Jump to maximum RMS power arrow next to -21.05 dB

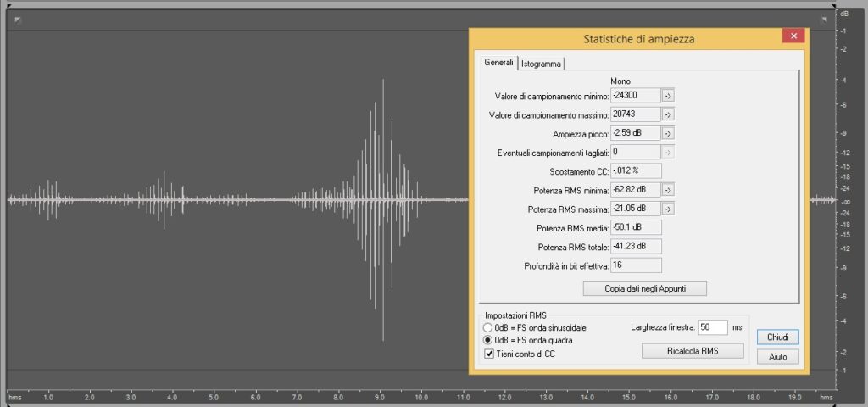(x=668, y=209)
